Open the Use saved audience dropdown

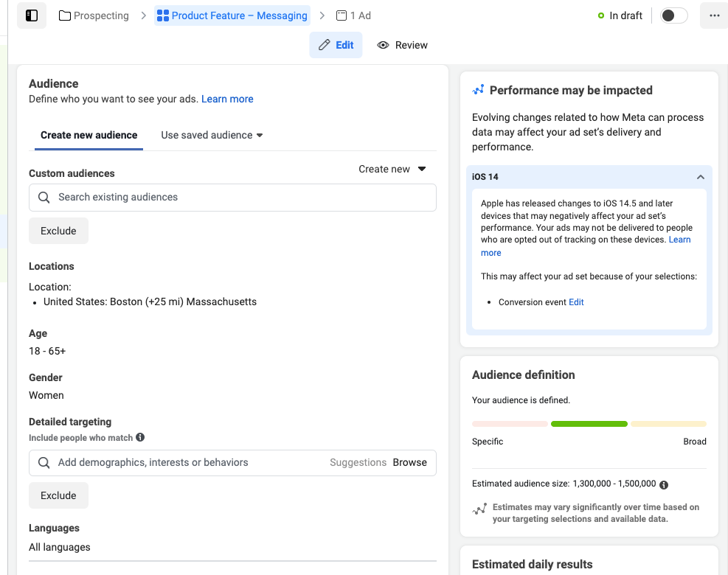point(211,135)
